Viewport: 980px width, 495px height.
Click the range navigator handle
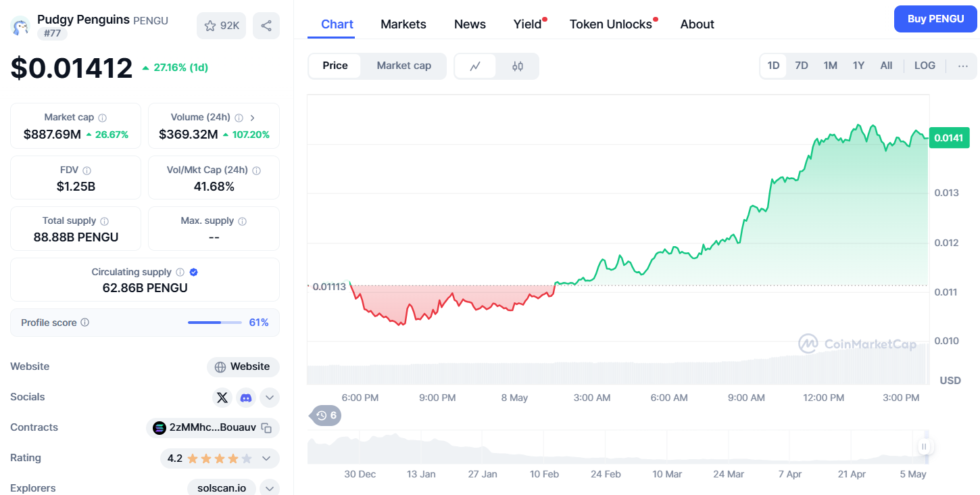pyautogui.click(x=924, y=446)
